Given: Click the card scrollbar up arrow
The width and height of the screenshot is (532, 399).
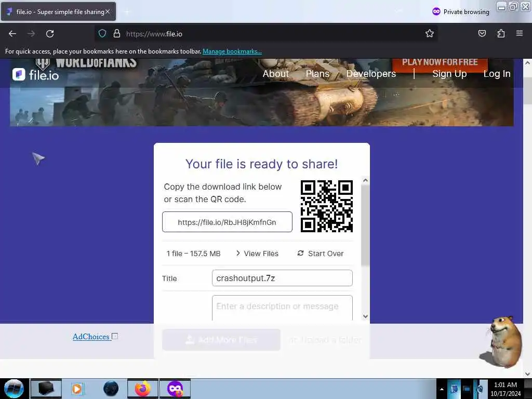Looking at the screenshot, I should pos(365,180).
